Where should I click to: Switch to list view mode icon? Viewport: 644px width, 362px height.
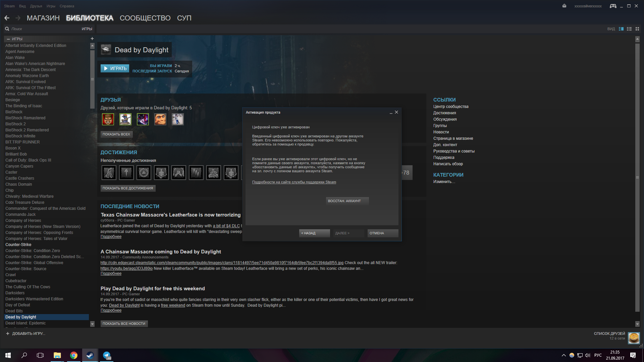(629, 29)
